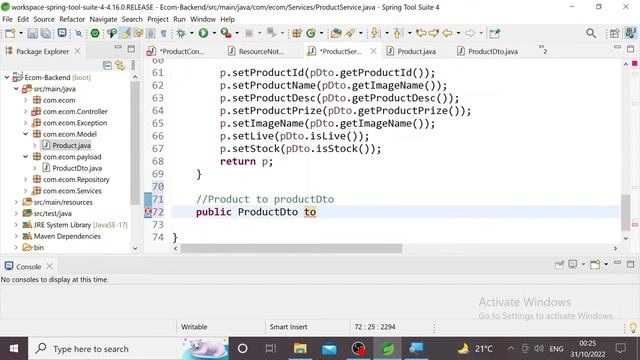
Task: Open File Explorer from taskbar
Action: tap(300, 349)
